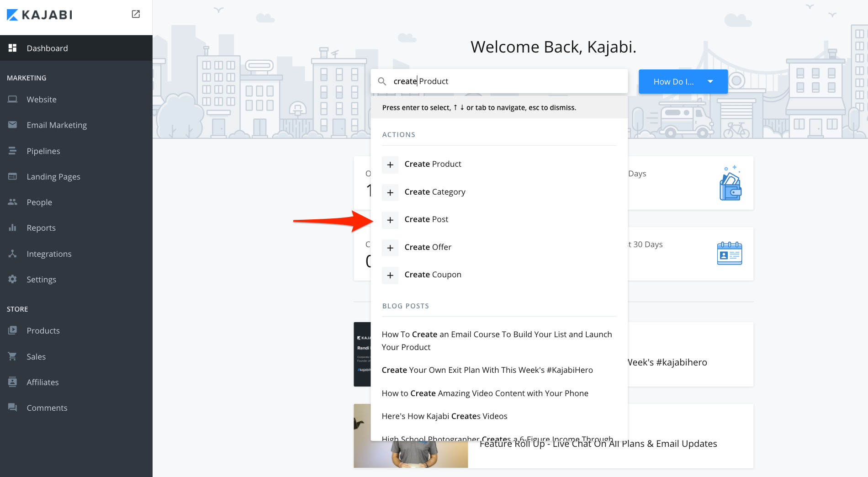Image resolution: width=868 pixels, height=477 pixels.
Task: Click the Affiliates badge icon
Action: tap(12, 382)
